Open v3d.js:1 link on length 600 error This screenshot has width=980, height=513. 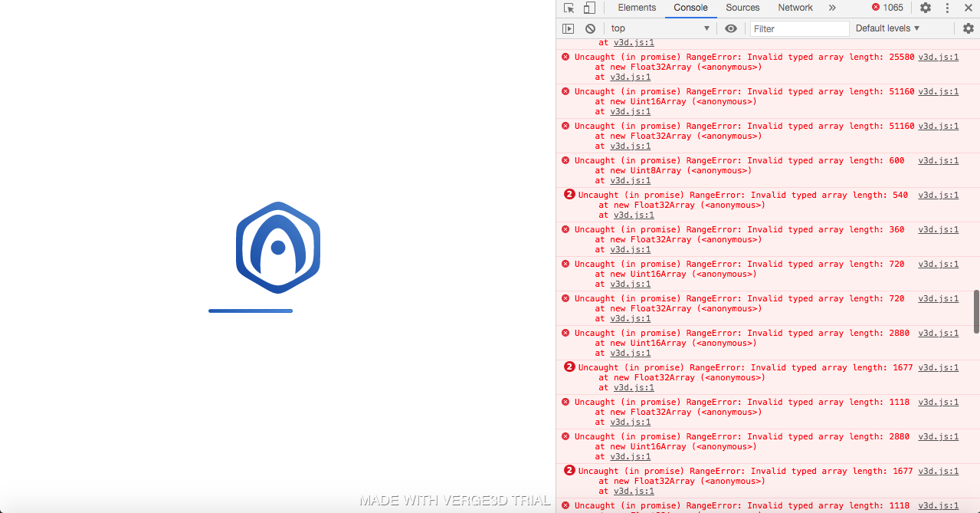(938, 160)
